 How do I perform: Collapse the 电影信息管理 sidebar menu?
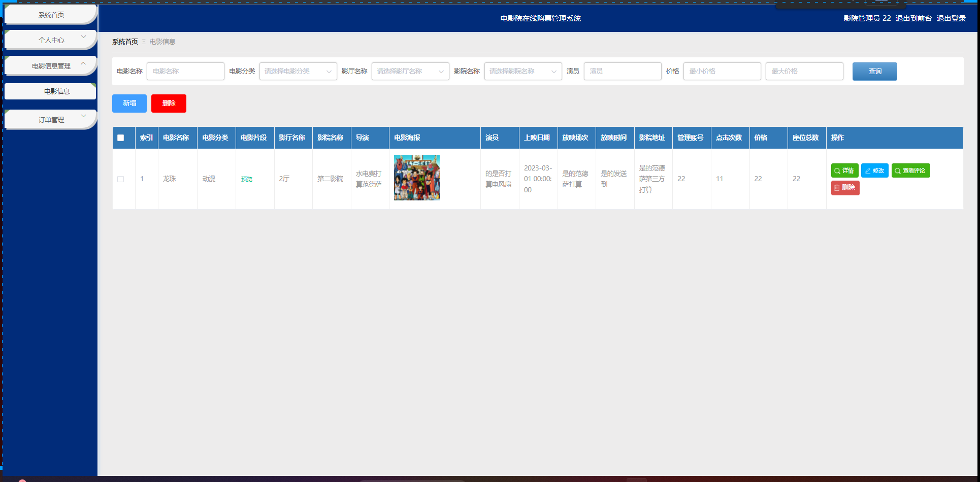tap(51, 66)
